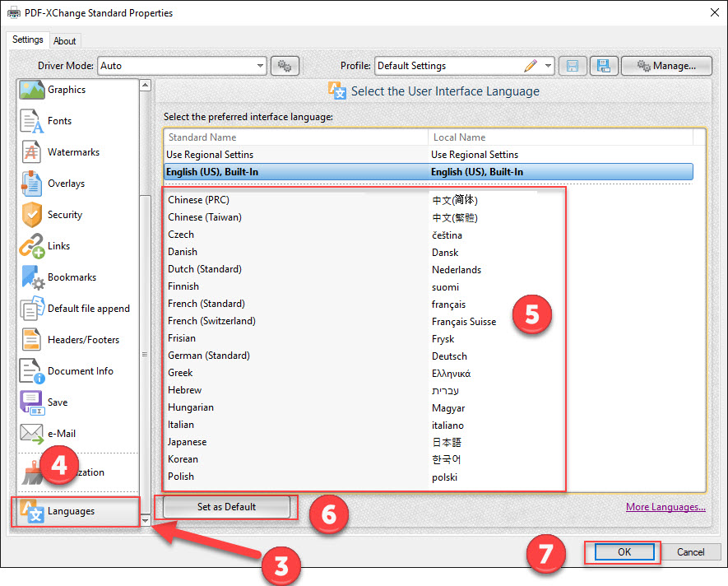Select Use Regional Settins row
This screenshot has height=586, width=728.
[x=429, y=155]
